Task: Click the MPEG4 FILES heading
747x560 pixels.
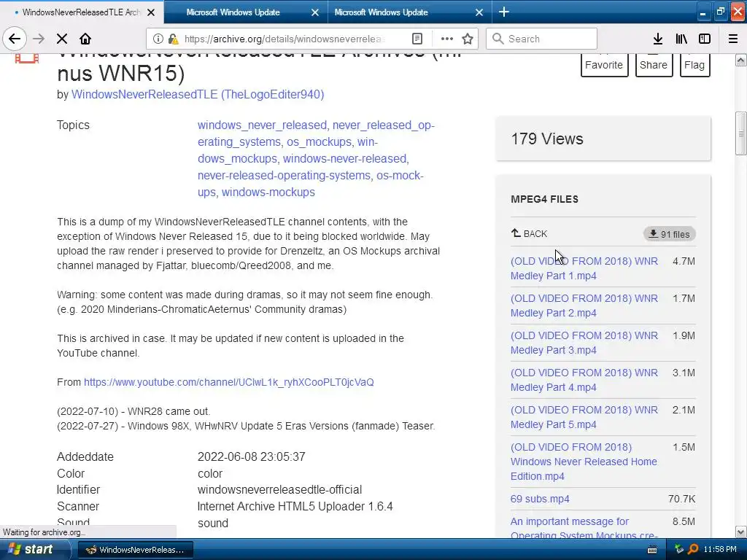Action: point(544,199)
